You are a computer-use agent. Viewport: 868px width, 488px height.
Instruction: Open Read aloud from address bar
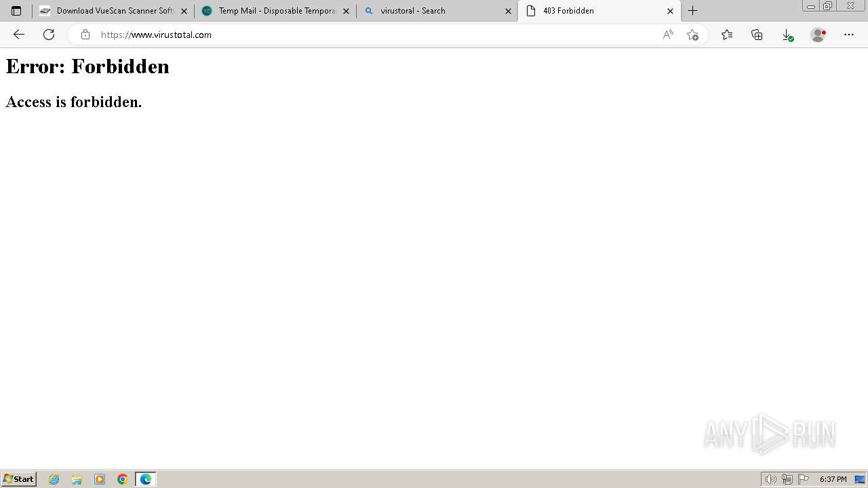click(668, 35)
